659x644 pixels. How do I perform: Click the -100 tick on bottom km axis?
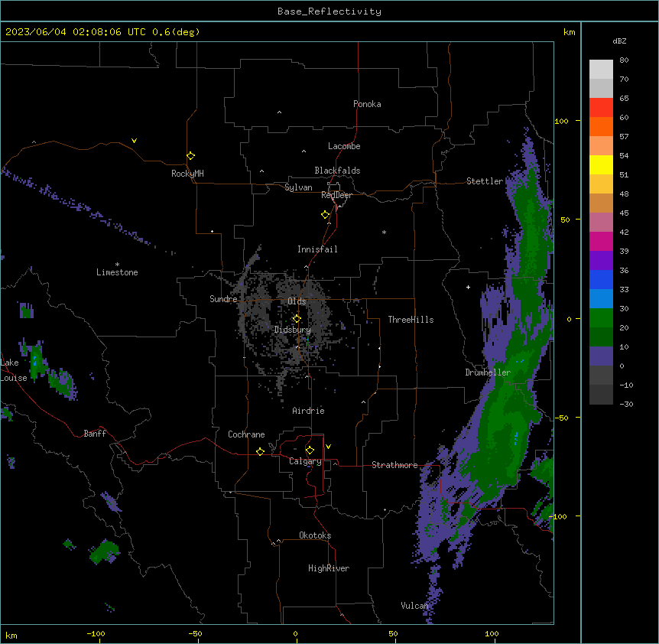96,633
